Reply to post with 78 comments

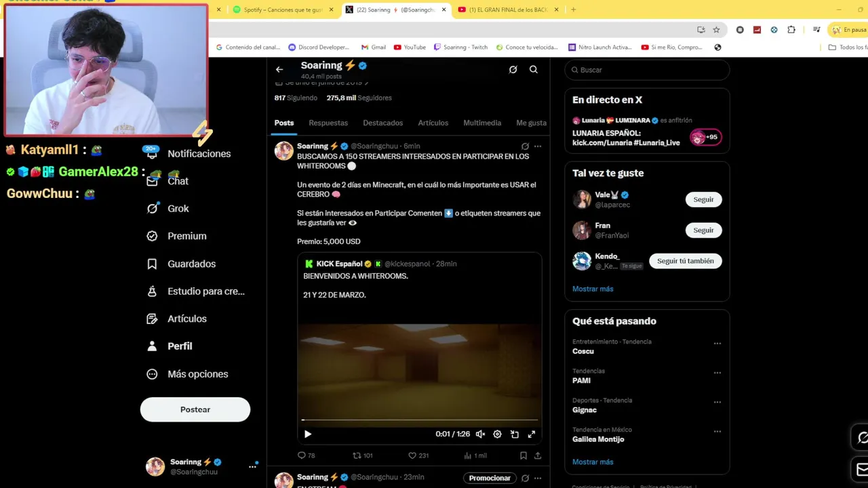pos(307,456)
